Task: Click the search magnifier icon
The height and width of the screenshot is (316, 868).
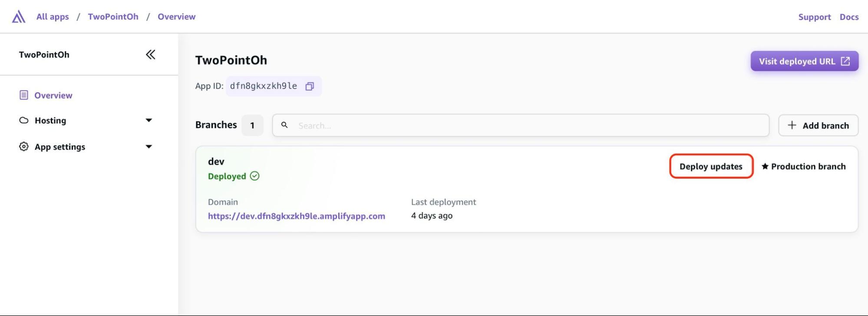Action: click(284, 125)
